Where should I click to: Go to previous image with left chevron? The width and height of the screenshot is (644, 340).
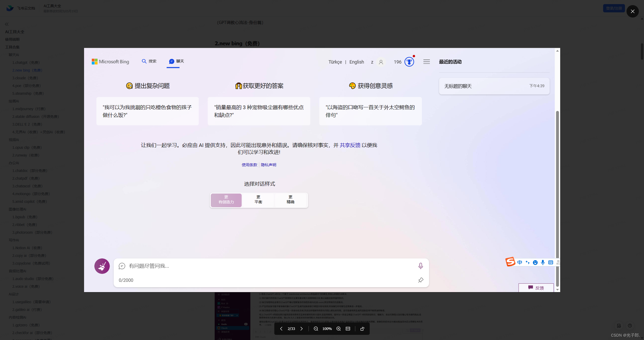click(x=281, y=329)
